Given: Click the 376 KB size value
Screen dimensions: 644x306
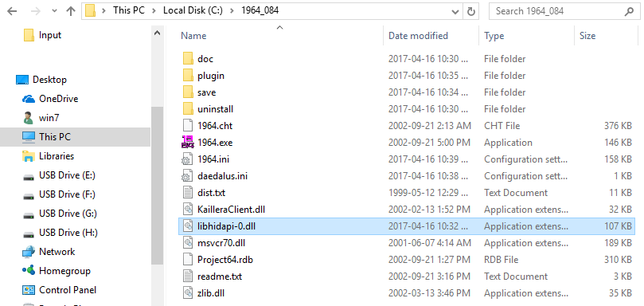Looking at the screenshot, I should [x=618, y=126].
